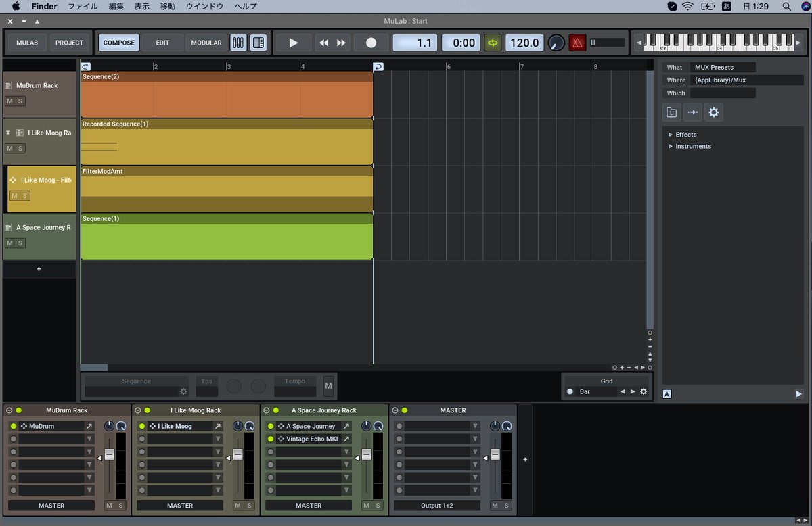Open the I Like Moog editor arrow
Viewport: 812px width, 526px height.
tap(217, 426)
